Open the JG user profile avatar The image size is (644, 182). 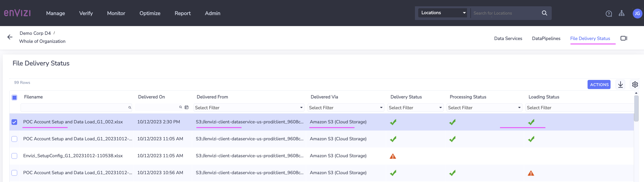(637, 13)
